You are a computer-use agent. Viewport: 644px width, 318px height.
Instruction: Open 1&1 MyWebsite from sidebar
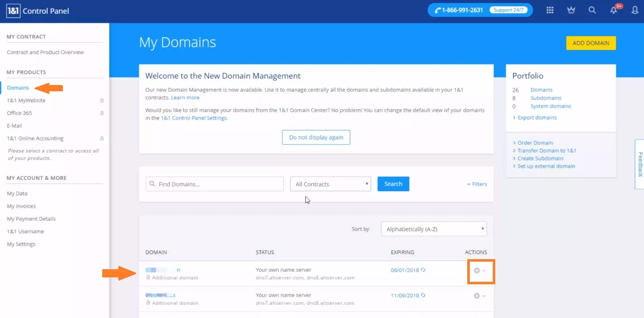click(26, 100)
